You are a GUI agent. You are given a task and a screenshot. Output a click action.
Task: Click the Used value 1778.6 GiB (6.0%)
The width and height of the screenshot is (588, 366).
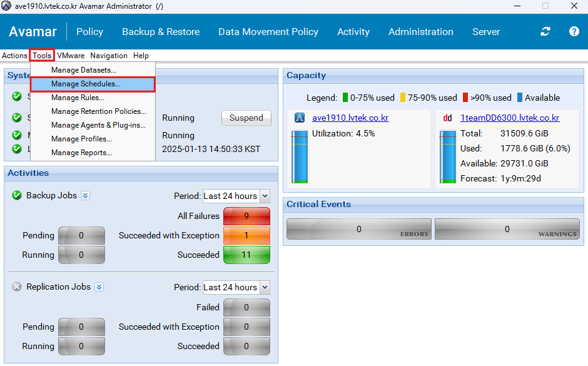(535, 148)
